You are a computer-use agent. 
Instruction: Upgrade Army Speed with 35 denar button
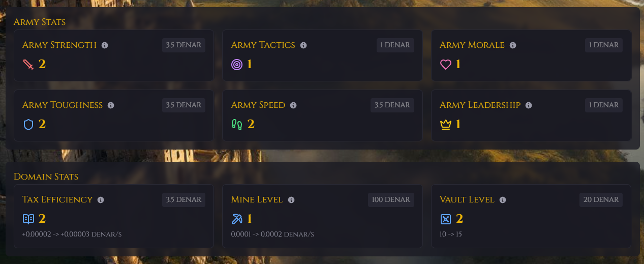(x=392, y=105)
